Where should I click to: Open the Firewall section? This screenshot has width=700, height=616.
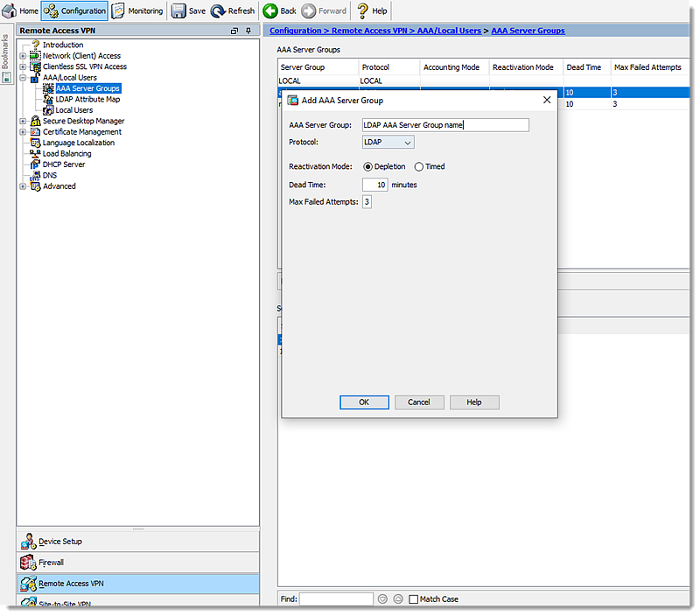pos(138,563)
